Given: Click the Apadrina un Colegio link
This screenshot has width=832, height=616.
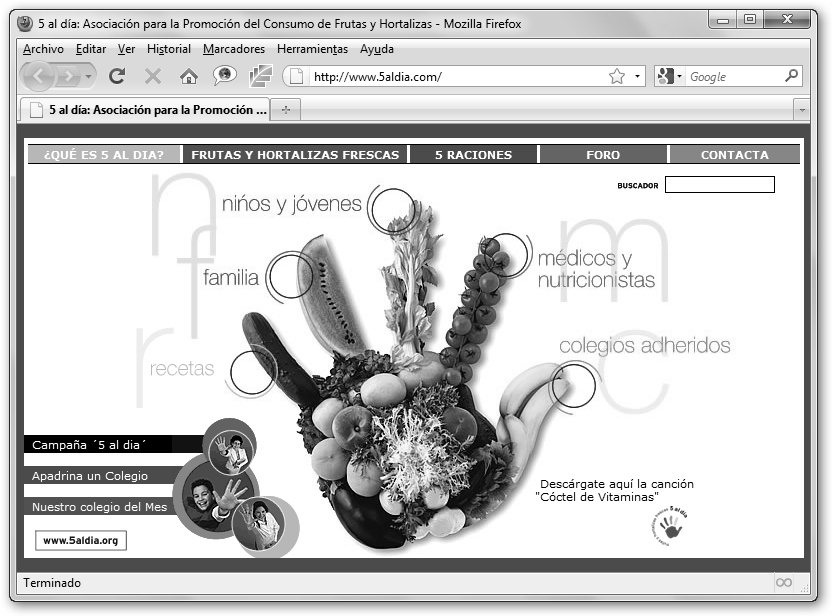Looking at the screenshot, I should (x=90, y=475).
